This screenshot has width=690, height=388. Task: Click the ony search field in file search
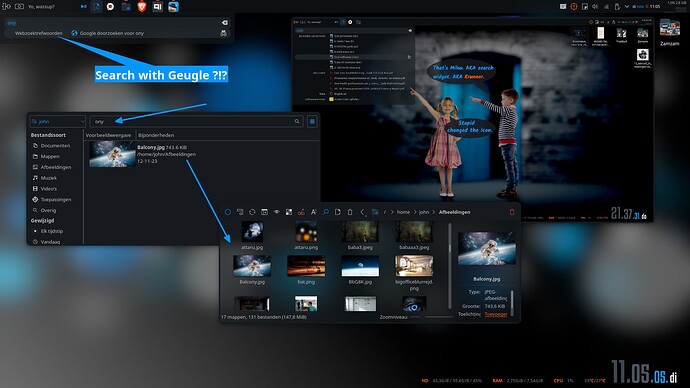tap(196, 121)
